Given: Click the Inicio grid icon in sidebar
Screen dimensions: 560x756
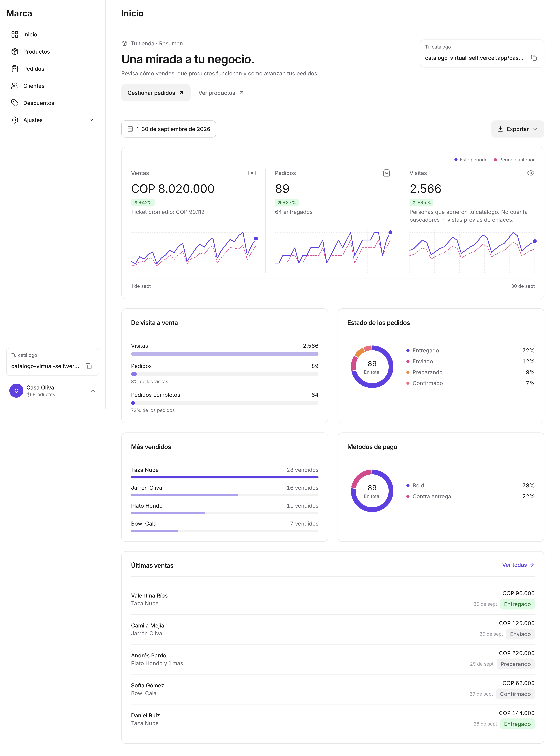Looking at the screenshot, I should 15,35.
